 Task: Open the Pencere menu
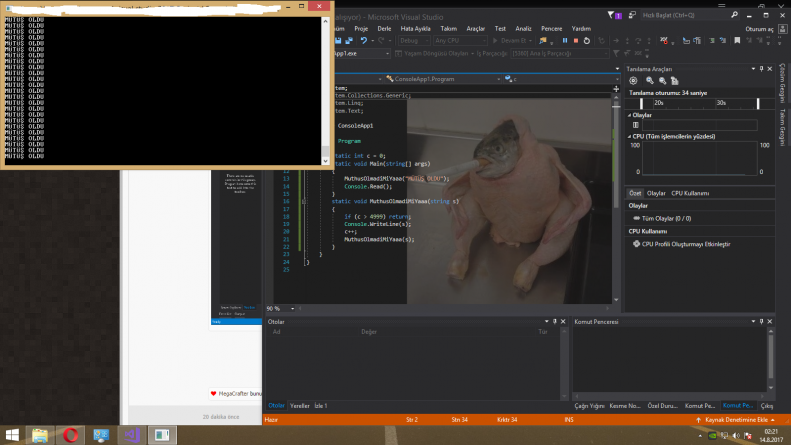(x=551, y=29)
